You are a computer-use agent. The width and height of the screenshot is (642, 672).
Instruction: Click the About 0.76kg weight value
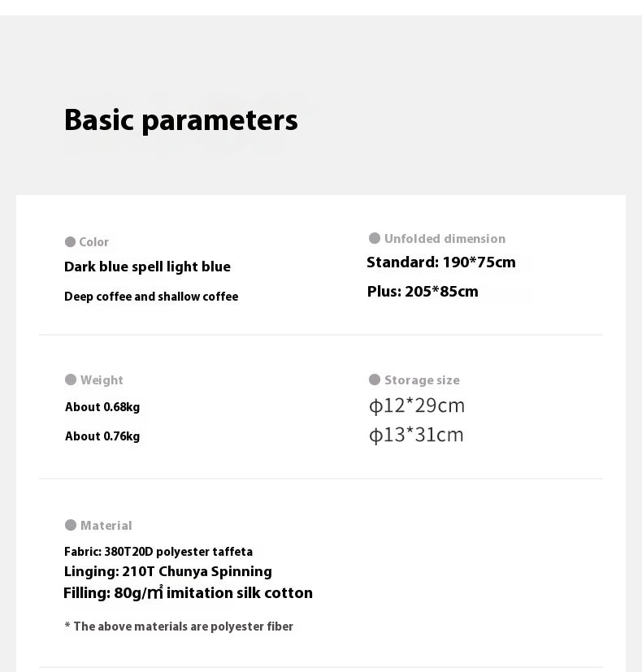point(102,436)
